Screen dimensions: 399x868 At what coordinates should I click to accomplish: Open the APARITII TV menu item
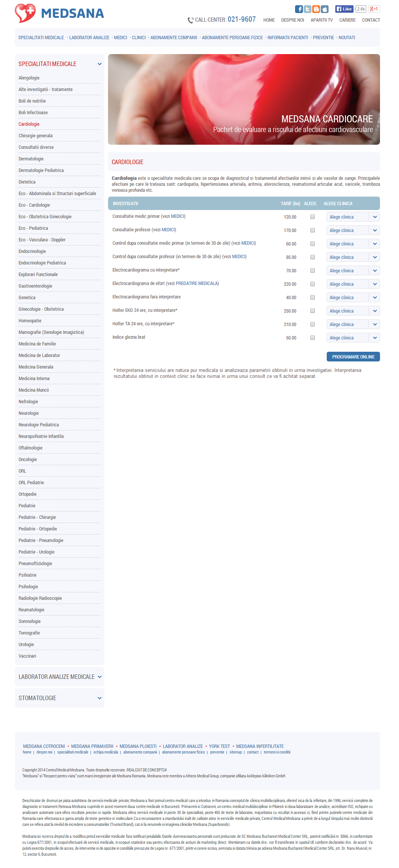pyautogui.click(x=322, y=20)
